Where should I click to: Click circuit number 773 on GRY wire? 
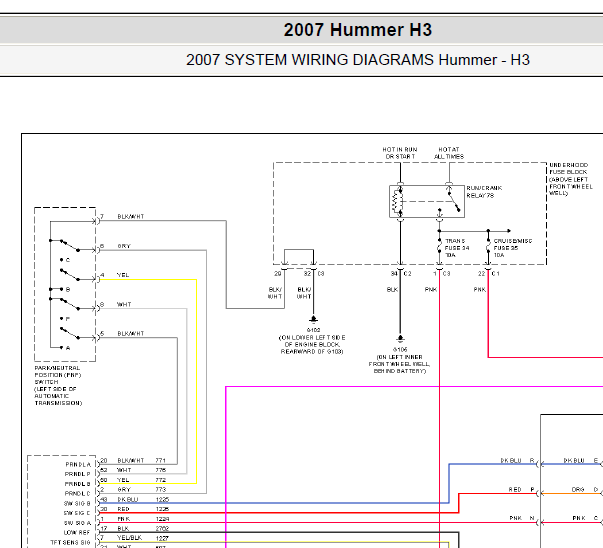click(161, 490)
